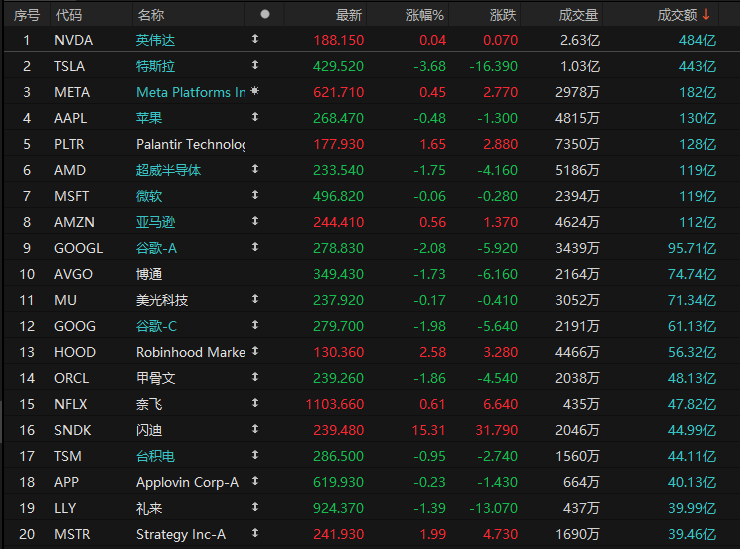Screen dimensions: 740x549
Task: Select the 礼来 name cell
Action: pyautogui.click(x=149, y=508)
